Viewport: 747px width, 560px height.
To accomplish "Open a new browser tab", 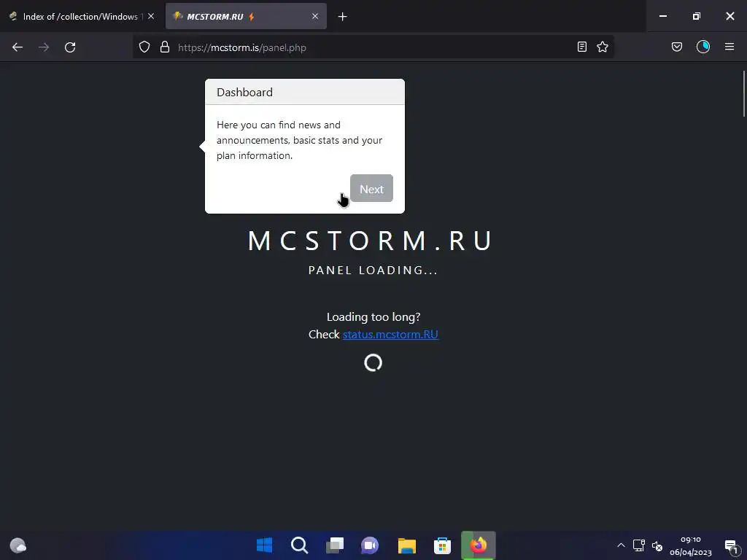I will [x=343, y=17].
